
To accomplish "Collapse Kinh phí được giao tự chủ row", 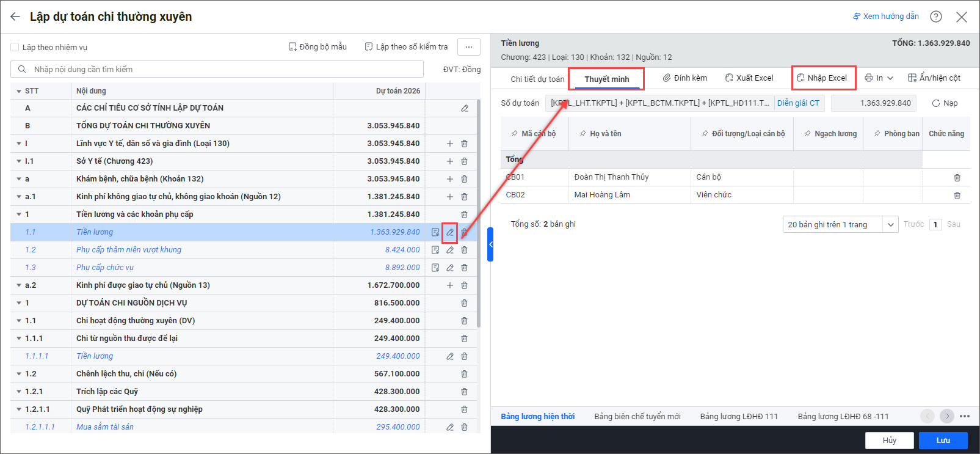I will [19, 285].
